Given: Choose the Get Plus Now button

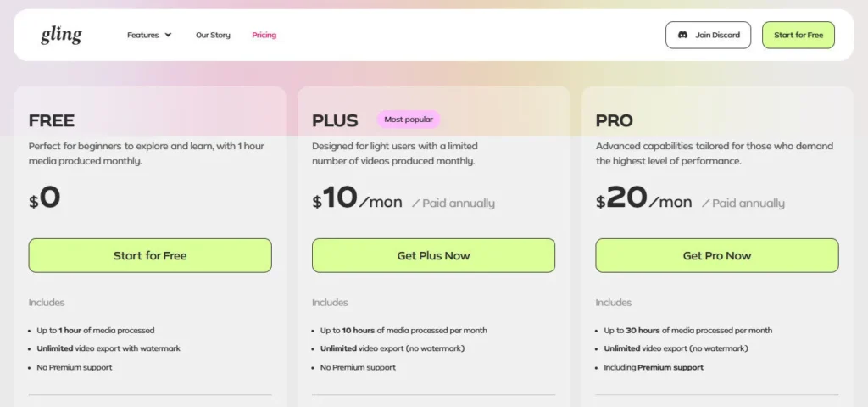Looking at the screenshot, I should (x=433, y=255).
